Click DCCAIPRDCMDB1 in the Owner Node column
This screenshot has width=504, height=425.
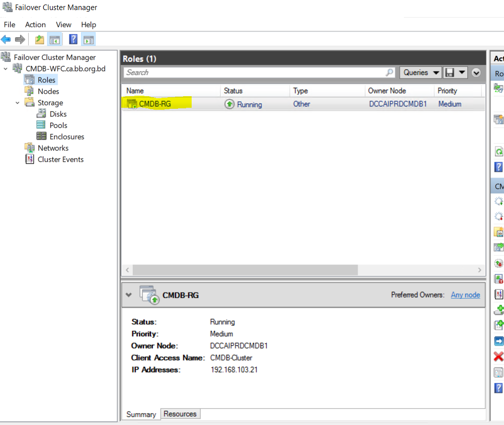point(398,104)
